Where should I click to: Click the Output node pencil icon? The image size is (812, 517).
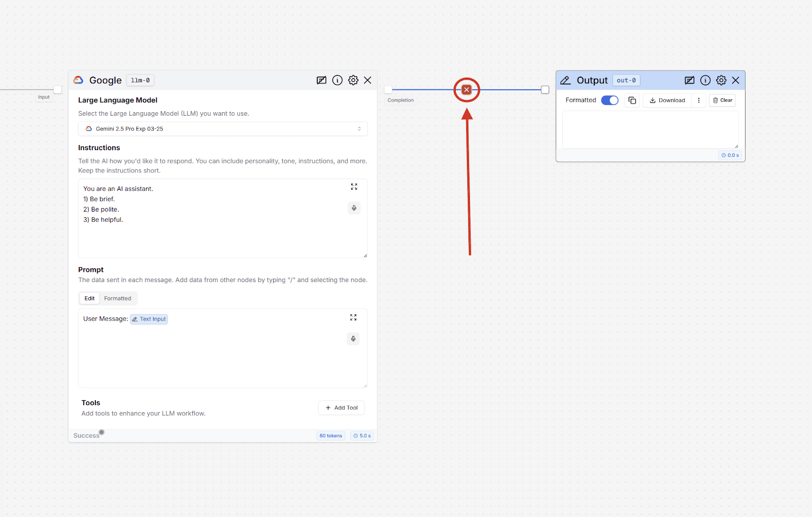pyautogui.click(x=565, y=80)
